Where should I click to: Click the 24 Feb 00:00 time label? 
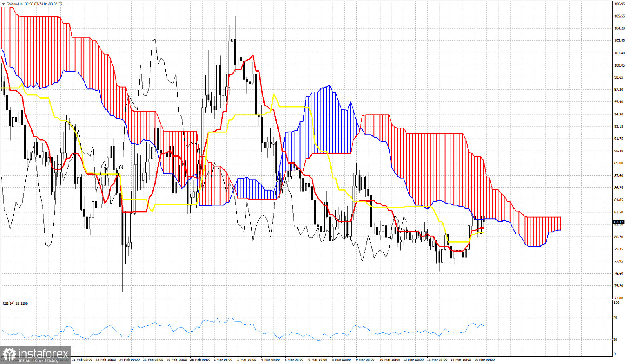point(129,360)
